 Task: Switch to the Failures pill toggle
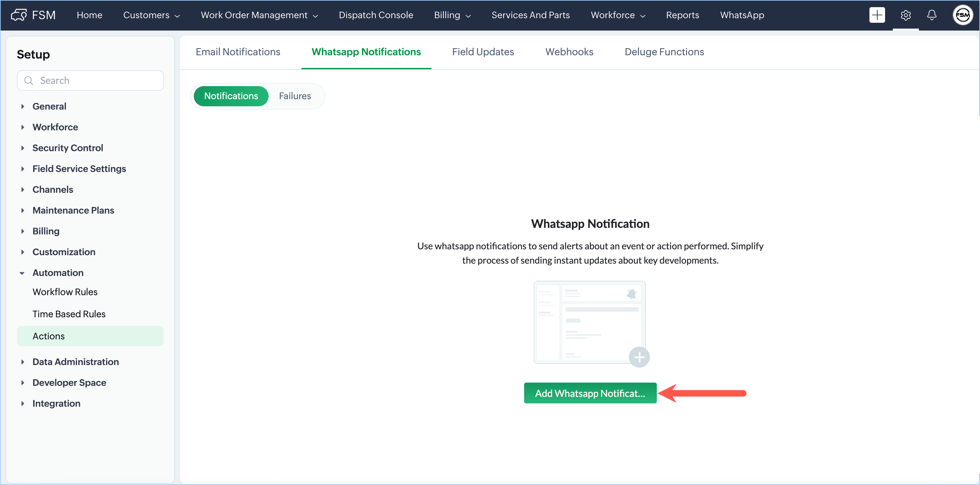(x=295, y=96)
